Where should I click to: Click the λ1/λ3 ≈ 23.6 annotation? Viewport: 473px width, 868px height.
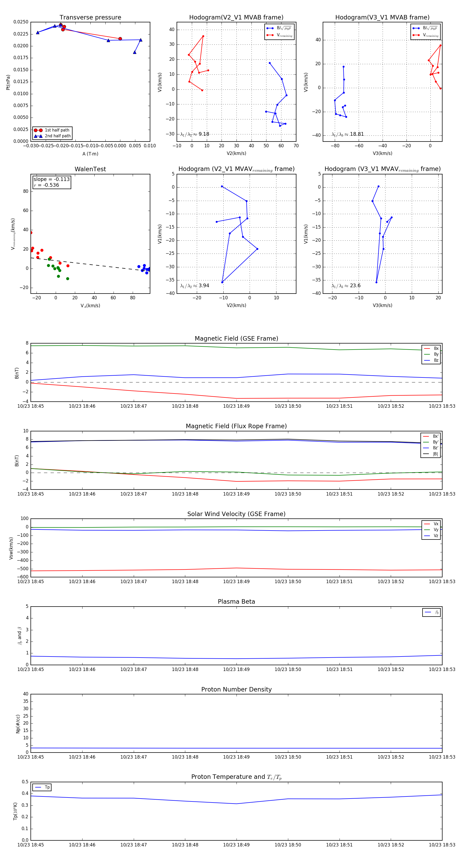(x=346, y=286)
